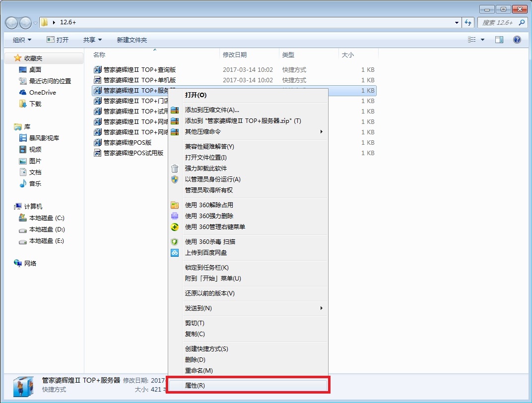
Task: Select 暴风影视库 library
Action: (39, 138)
